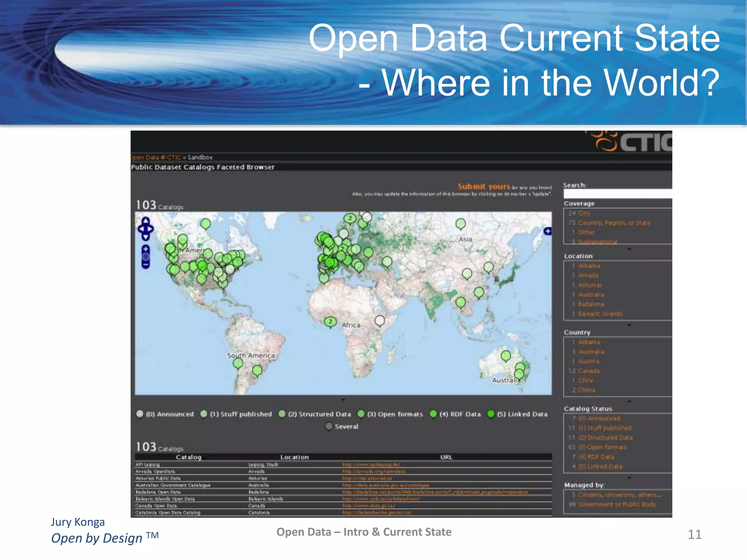Open the Canada Open Data URL
The height and width of the screenshot is (560, 747).
(x=369, y=506)
